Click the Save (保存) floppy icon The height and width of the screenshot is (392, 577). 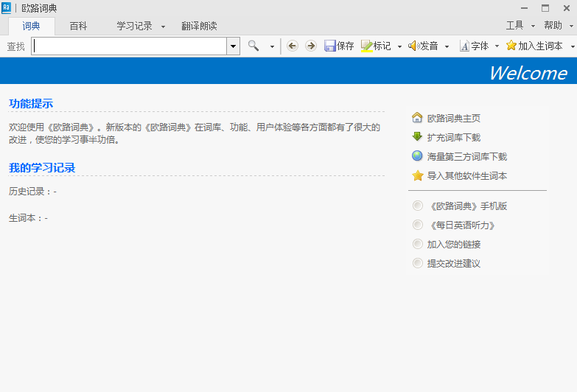click(330, 46)
